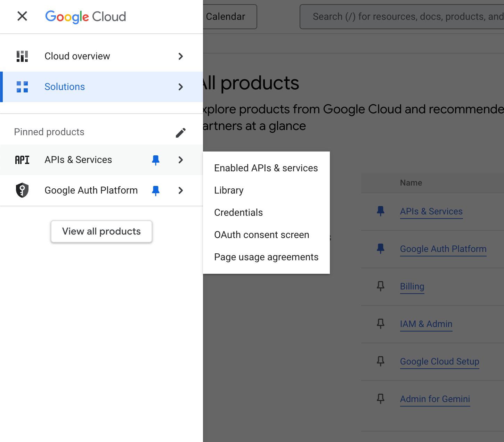Open the IAM & Admin link

[426, 324]
